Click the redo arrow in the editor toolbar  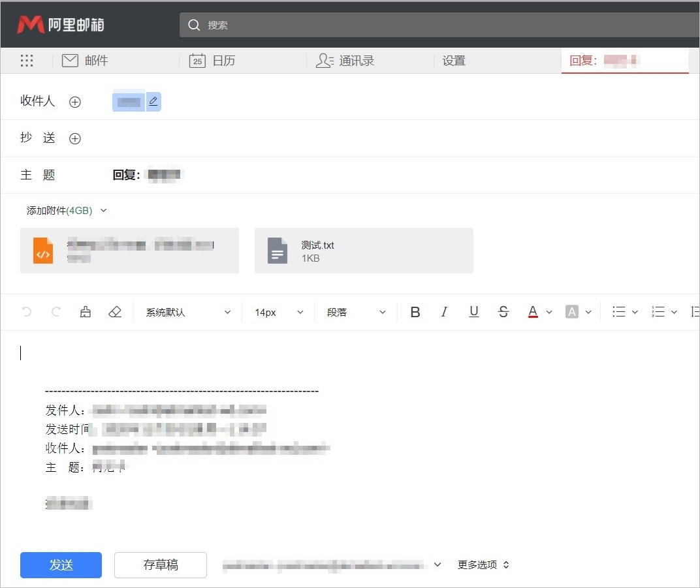click(56, 312)
